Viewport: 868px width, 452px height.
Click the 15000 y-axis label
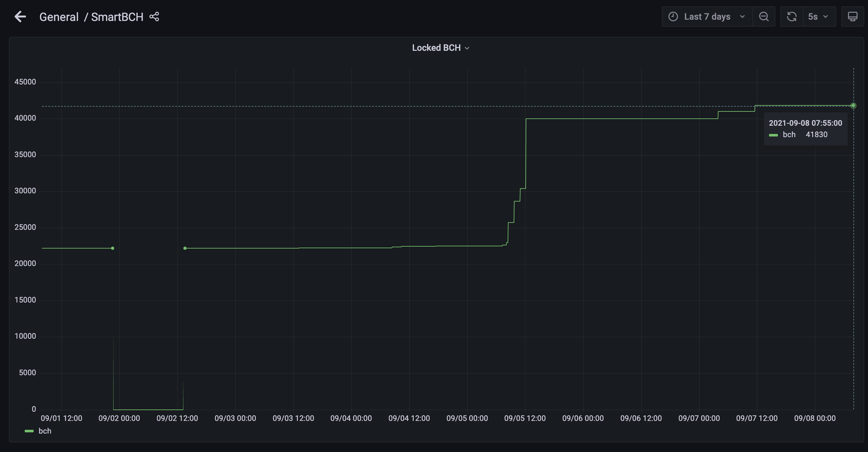25,300
